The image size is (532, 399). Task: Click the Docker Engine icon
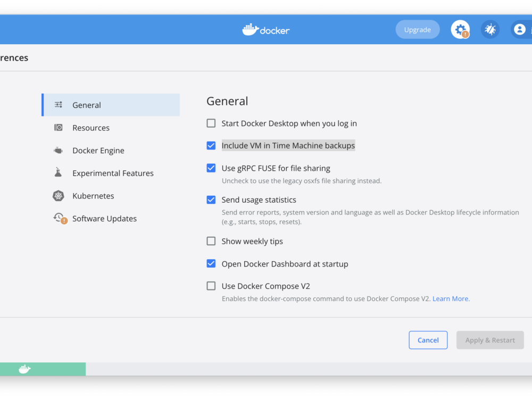point(59,151)
